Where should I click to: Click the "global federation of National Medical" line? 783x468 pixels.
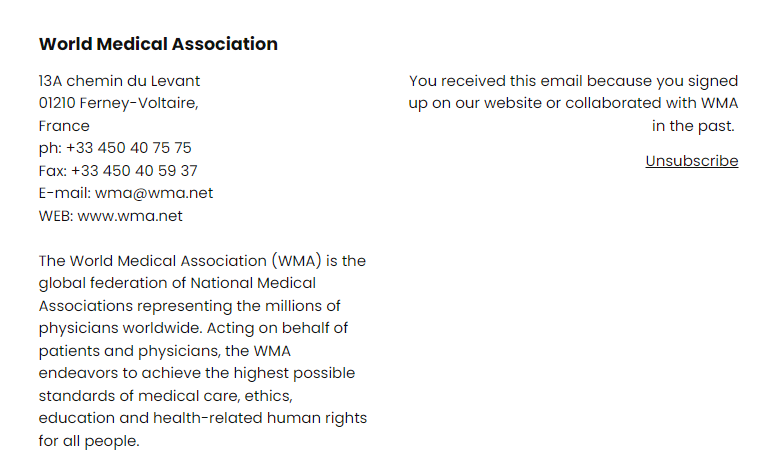(x=177, y=283)
